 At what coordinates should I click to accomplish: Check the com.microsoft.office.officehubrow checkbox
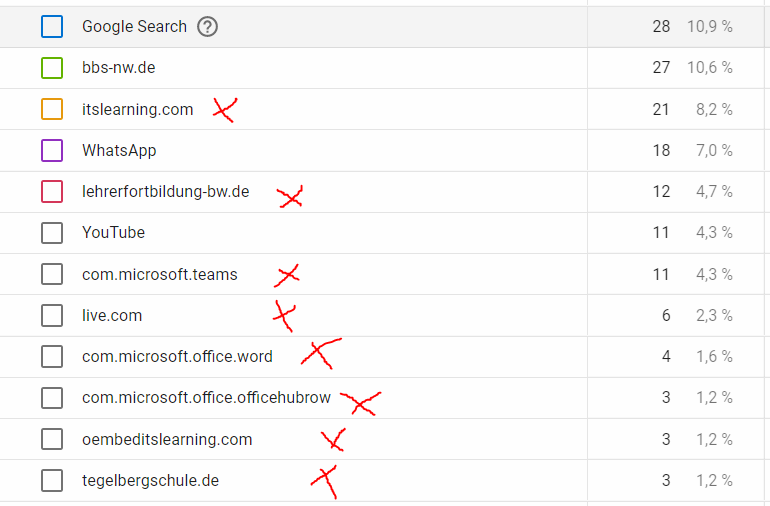point(52,397)
